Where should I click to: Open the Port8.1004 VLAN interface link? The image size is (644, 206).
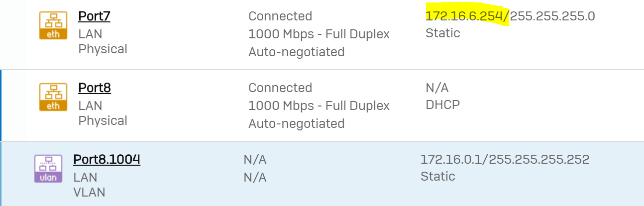point(107,160)
